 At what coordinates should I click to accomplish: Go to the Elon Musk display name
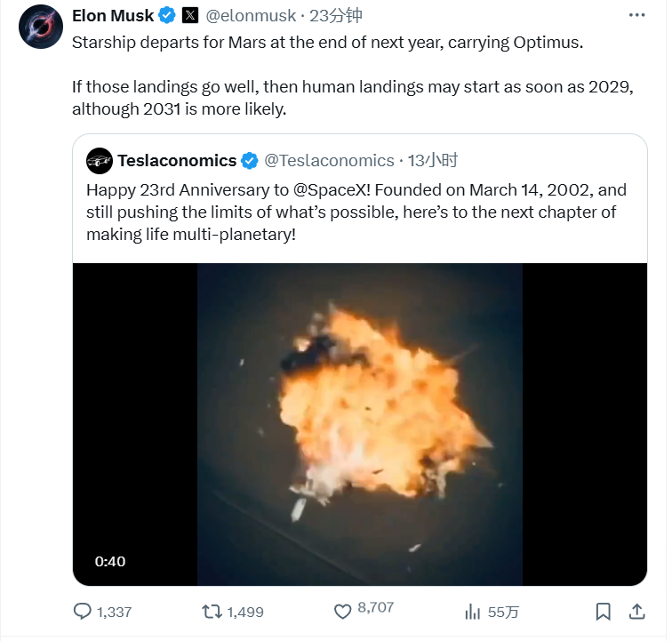click(112, 16)
